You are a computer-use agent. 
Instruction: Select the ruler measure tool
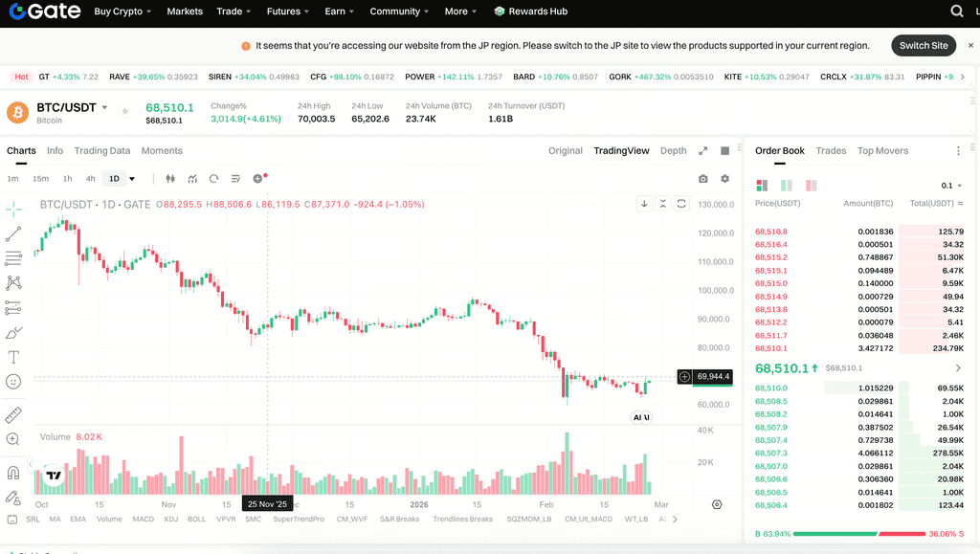[x=13, y=414]
